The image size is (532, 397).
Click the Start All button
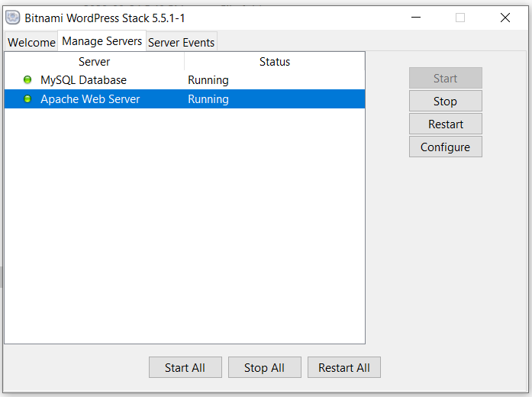pyautogui.click(x=185, y=367)
